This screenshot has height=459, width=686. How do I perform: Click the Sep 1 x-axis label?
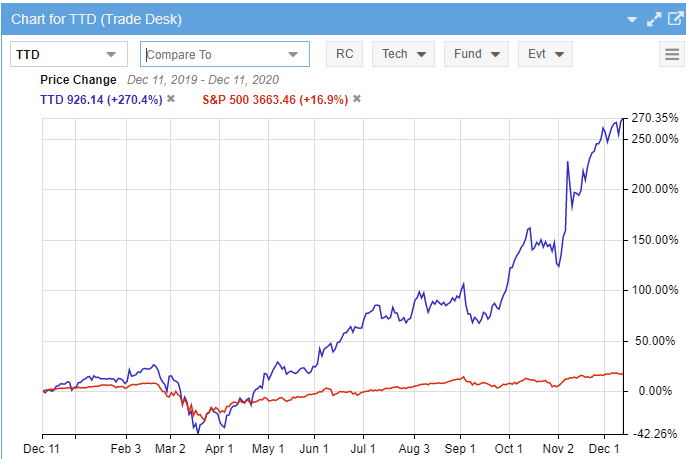[460, 449]
